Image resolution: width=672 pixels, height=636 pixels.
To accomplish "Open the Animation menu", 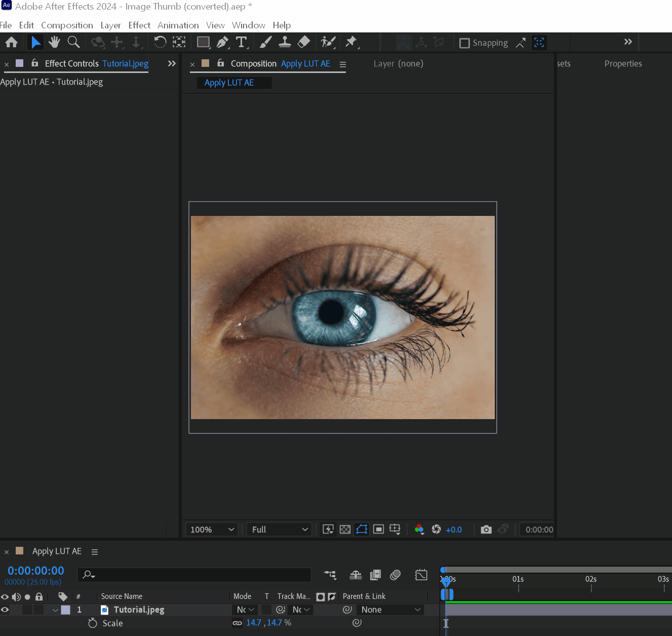I will 178,25.
